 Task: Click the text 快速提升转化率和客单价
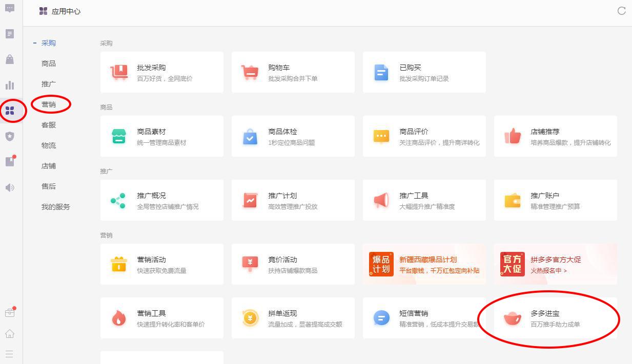[171, 324]
